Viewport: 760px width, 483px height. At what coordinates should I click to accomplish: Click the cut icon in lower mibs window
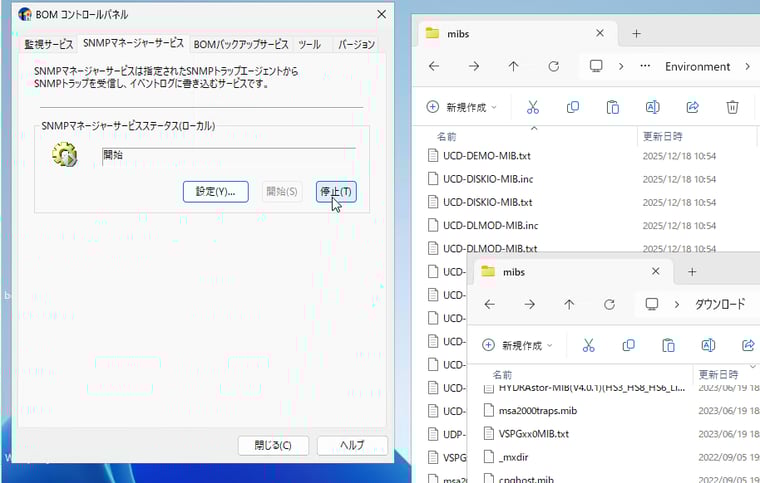coord(588,345)
